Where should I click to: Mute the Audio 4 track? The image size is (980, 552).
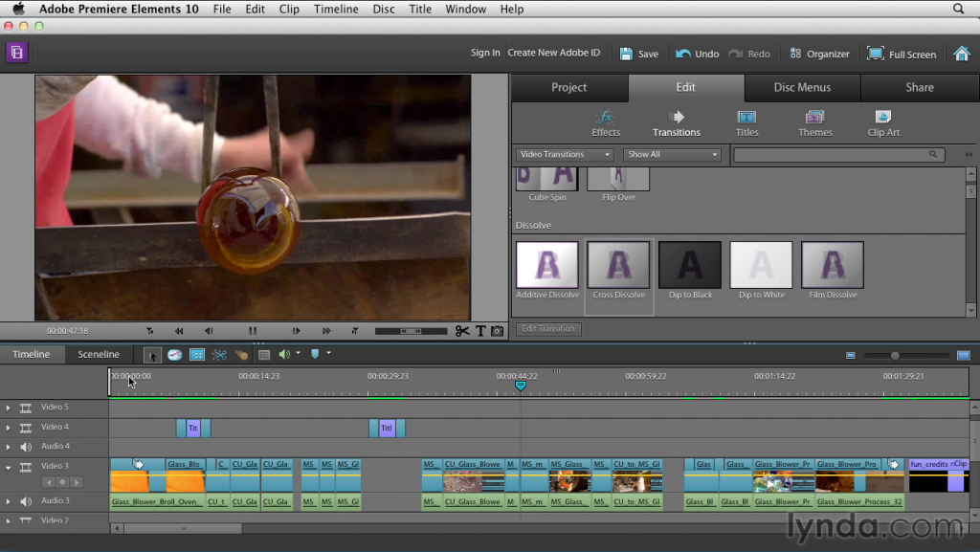[x=26, y=447]
